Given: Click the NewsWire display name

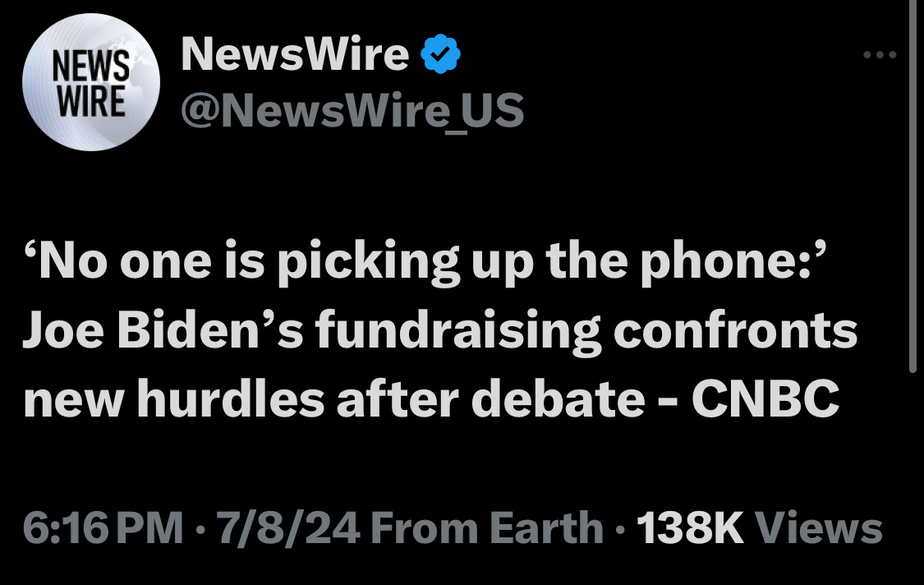Looking at the screenshot, I should tap(295, 56).
